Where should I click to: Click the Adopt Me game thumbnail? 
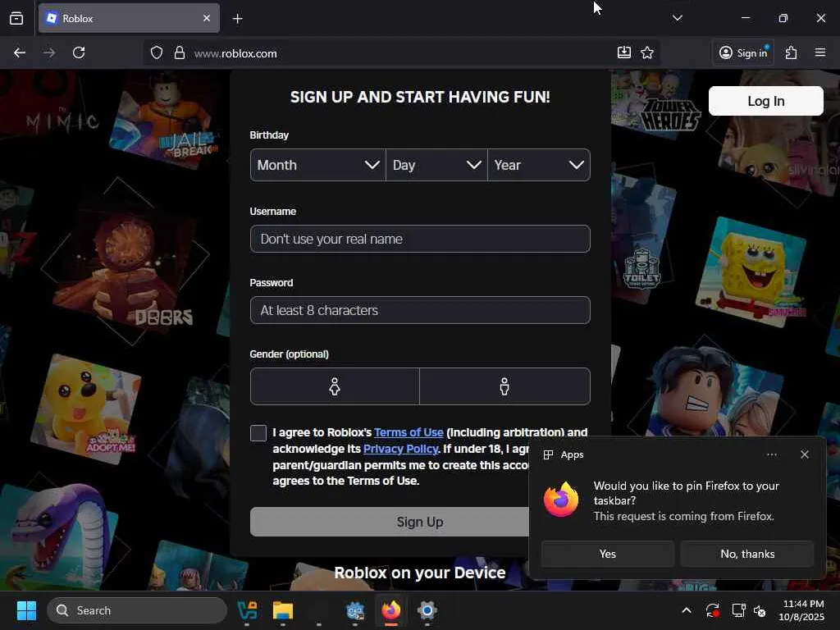85,409
